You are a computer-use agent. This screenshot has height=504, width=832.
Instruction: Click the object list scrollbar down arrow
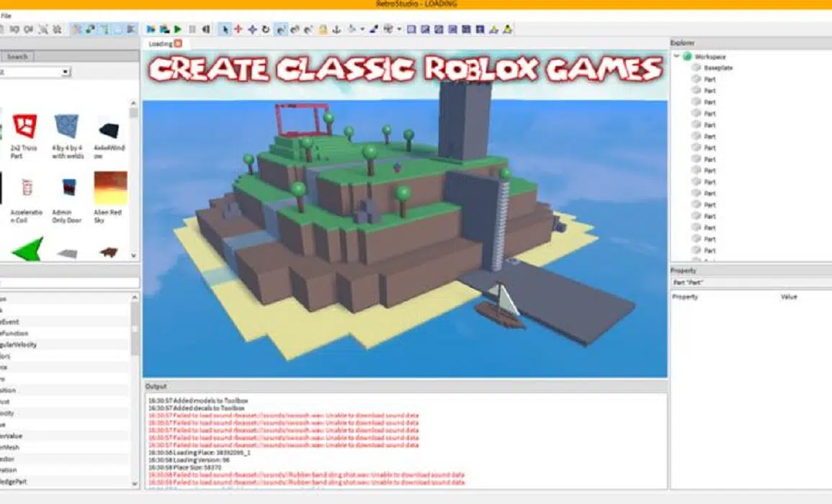point(134,483)
